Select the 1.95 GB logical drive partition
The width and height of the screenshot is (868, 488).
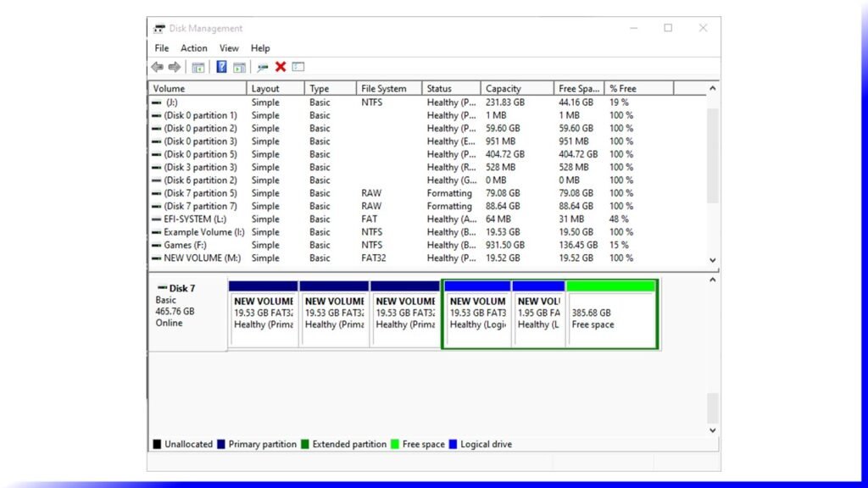538,318
